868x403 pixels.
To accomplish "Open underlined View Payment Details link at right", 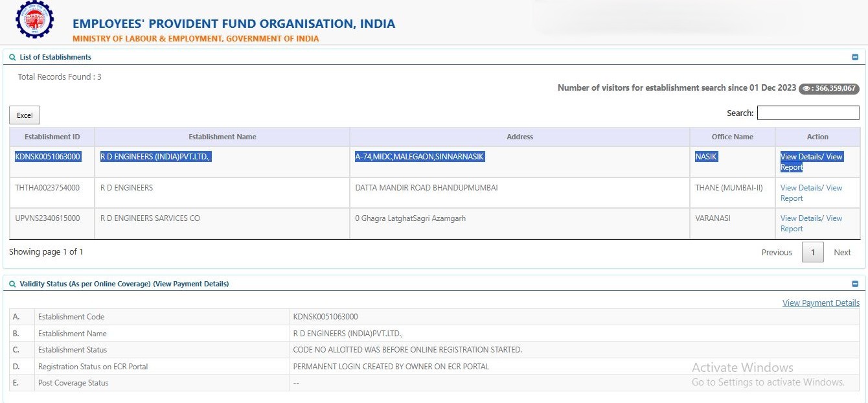I will tap(821, 303).
